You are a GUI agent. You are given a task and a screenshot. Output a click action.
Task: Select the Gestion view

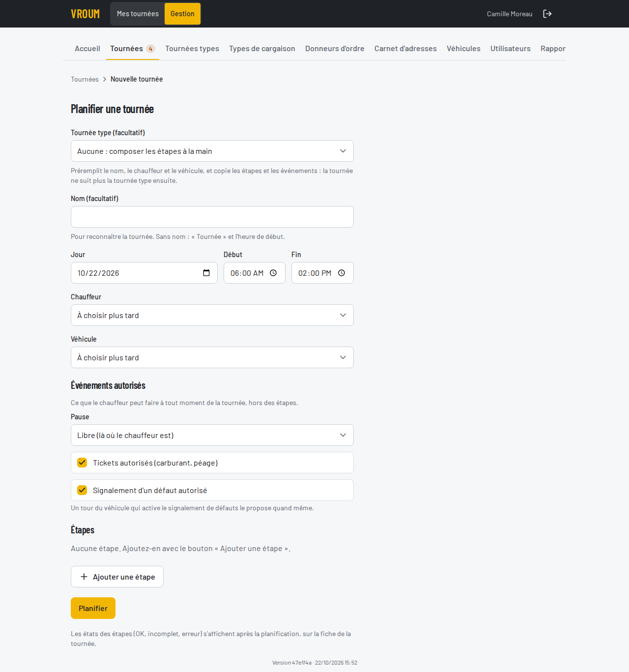(x=182, y=14)
